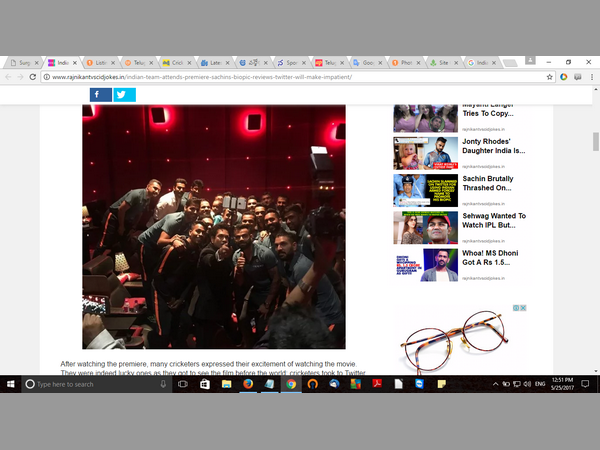
Task: Open the Chrome menu (three dots)
Action: coord(591,77)
